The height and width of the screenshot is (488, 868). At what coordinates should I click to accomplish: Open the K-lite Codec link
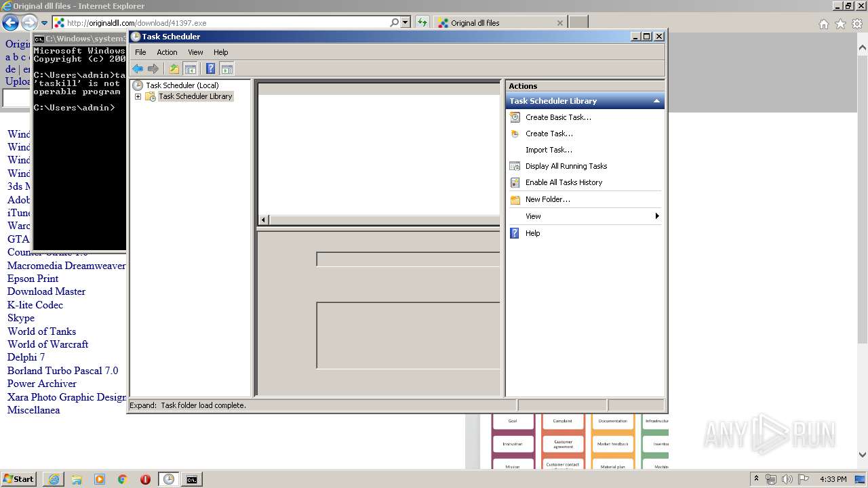(x=35, y=305)
